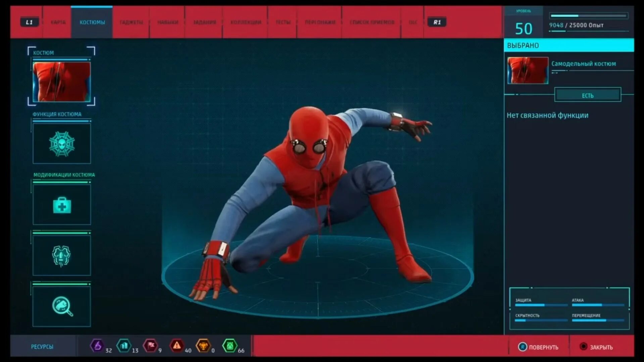Select the magnifier scanner suit mod slot
This screenshot has height=362, width=644.
click(x=62, y=306)
